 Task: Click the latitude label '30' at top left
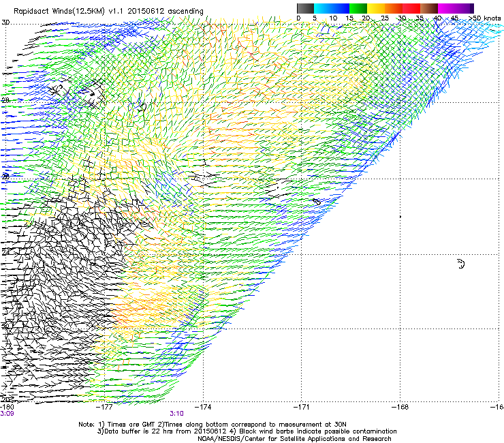coord(5,22)
